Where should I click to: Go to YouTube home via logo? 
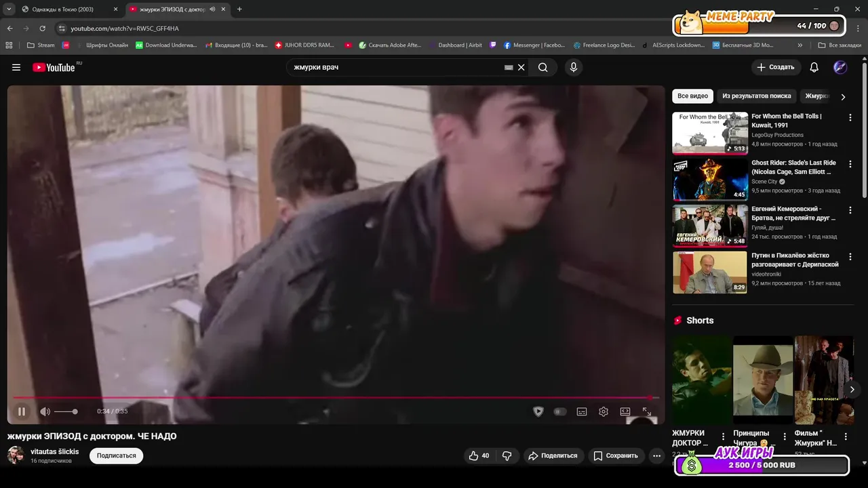click(54, 67)
